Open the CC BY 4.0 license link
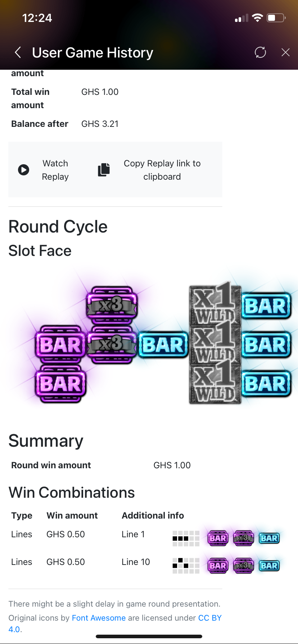298x644 pixels. (209, 618)
